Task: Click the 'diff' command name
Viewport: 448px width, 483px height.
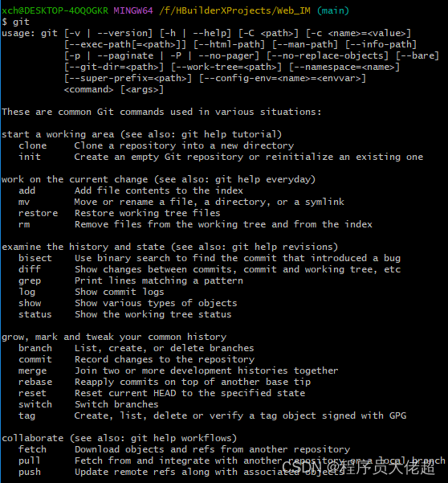Action: point(30,269)
